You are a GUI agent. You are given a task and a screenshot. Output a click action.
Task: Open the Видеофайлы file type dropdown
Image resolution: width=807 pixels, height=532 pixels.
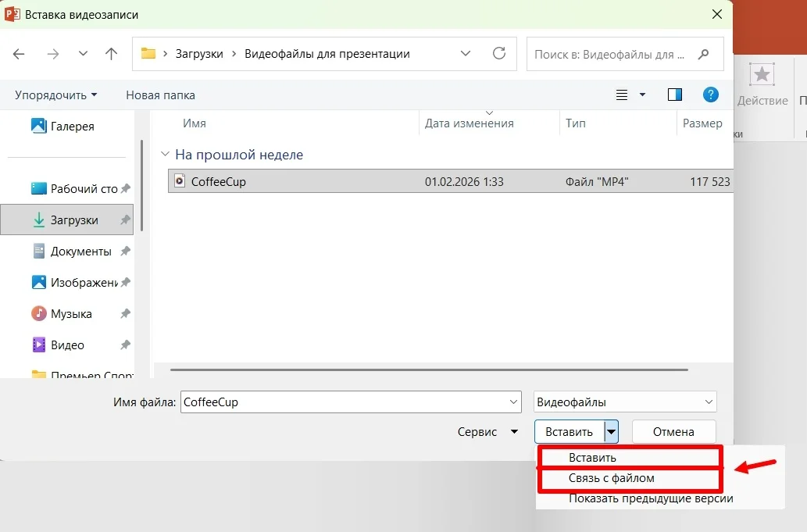[624, 402]
